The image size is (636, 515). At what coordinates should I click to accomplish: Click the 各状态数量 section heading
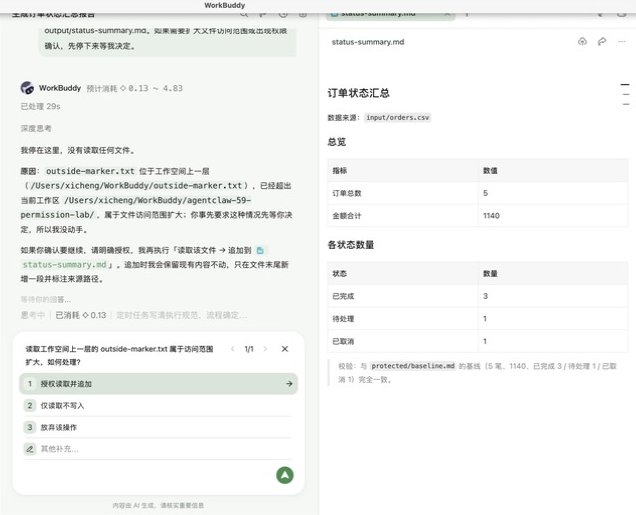(x=351, y=245)
